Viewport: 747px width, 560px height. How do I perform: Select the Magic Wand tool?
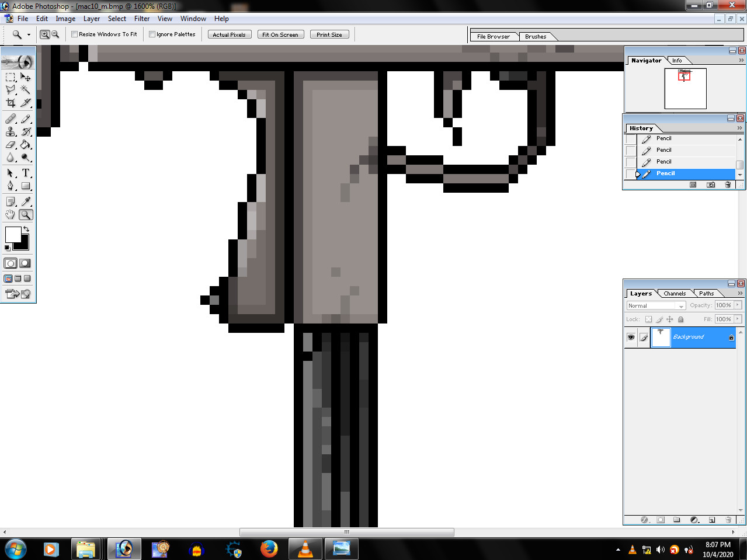(x=26, y=89)
